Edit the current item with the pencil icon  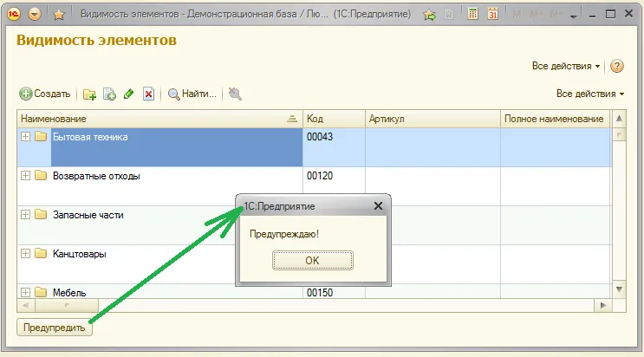pyautogui.click(x=128, y=94)
